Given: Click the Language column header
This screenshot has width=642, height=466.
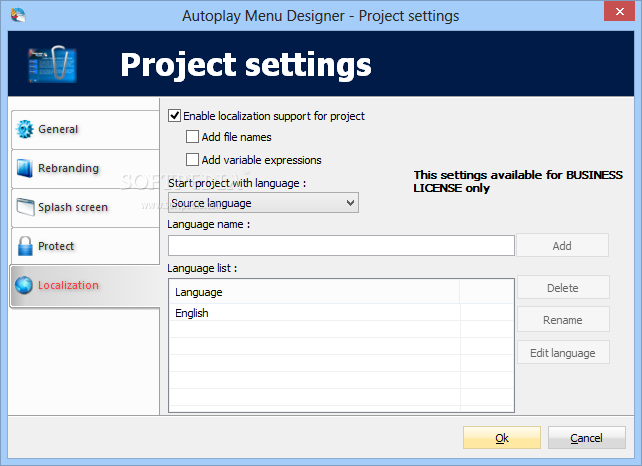Looking at the screenshot, I should 314,292.
